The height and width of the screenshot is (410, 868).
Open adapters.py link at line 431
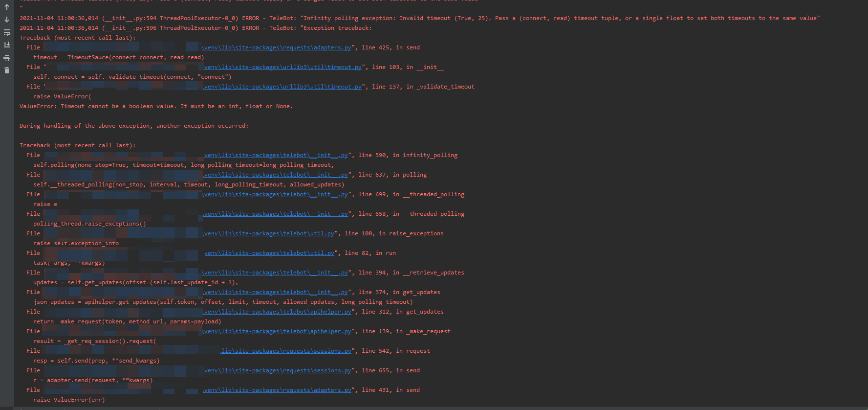point(277,390)
